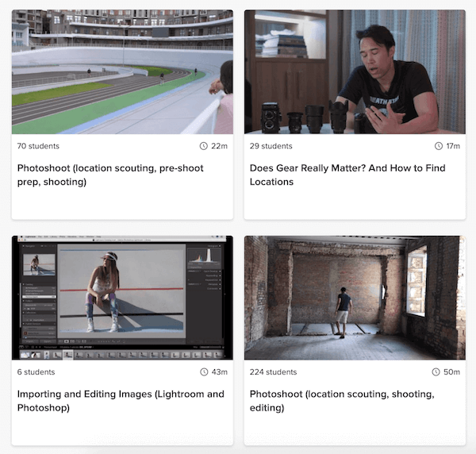
Task: Open the brick warehouse photoshoot thumbnail
Action: pos(355,298)
